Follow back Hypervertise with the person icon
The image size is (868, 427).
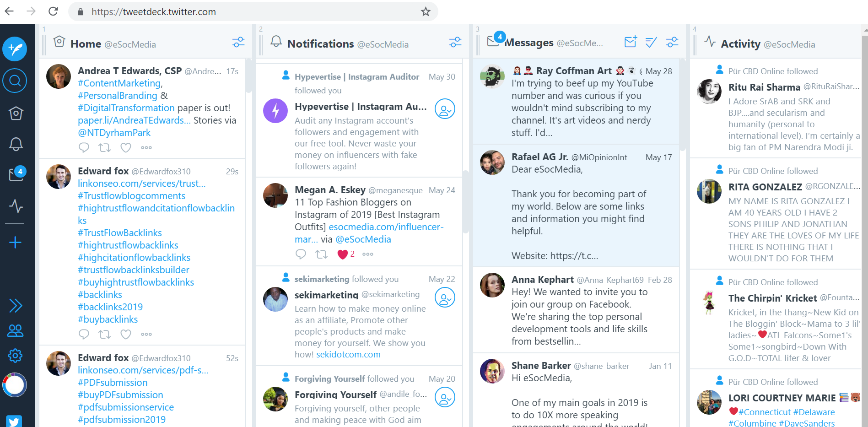(x=444, y=109)
